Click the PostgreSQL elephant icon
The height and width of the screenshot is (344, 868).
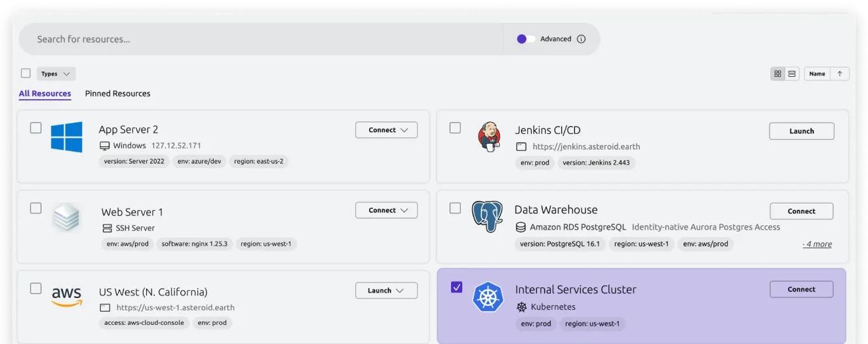(x=487, y=217)
